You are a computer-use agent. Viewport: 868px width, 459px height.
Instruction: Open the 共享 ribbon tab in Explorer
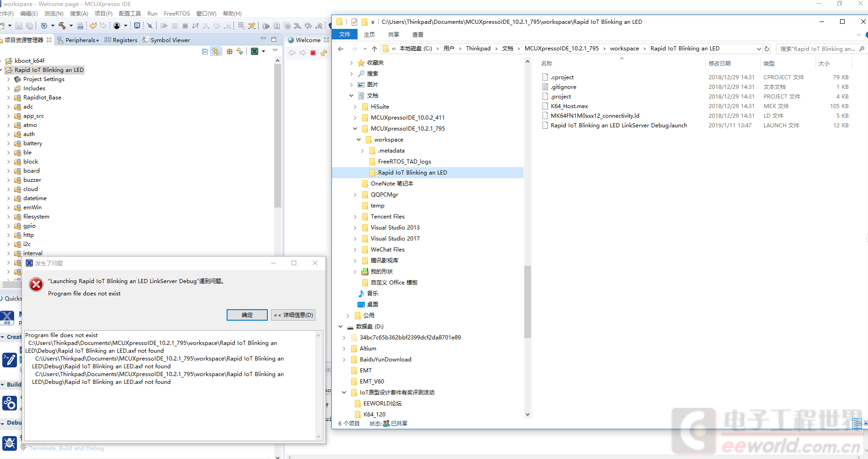[394, 35]
